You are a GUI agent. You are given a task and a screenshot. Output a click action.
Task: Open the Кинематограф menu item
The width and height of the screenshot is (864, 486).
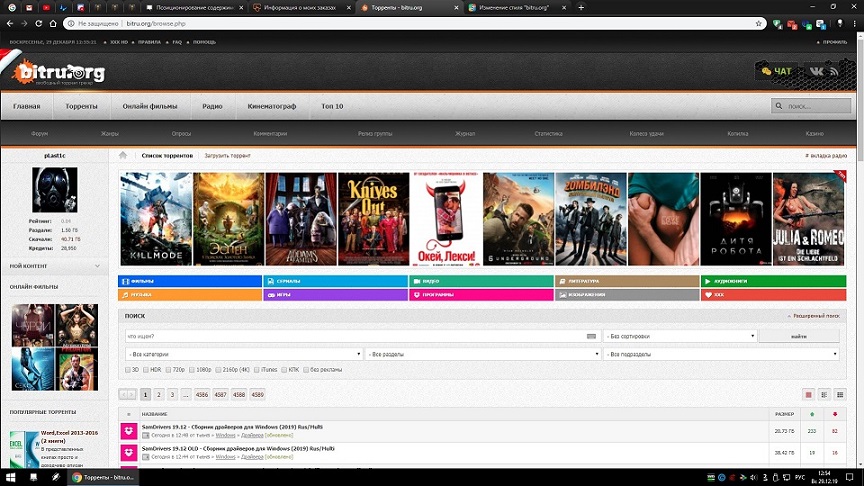[272, 106]
